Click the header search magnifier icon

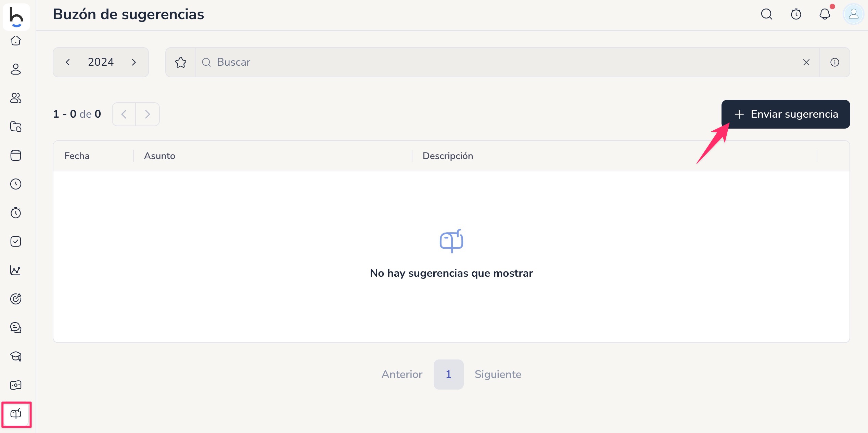[767, 14]
